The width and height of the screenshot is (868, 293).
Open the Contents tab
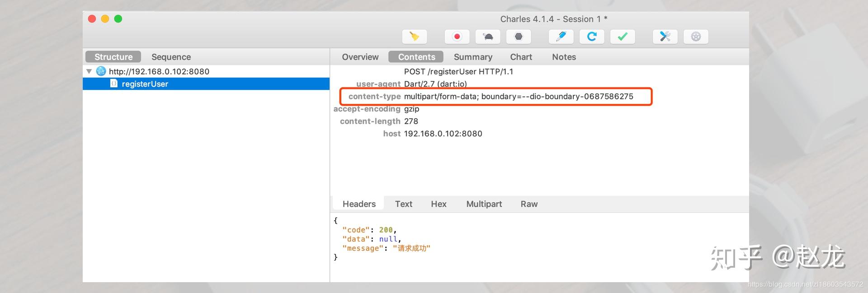pyautogui.click(x=416, y=57)
